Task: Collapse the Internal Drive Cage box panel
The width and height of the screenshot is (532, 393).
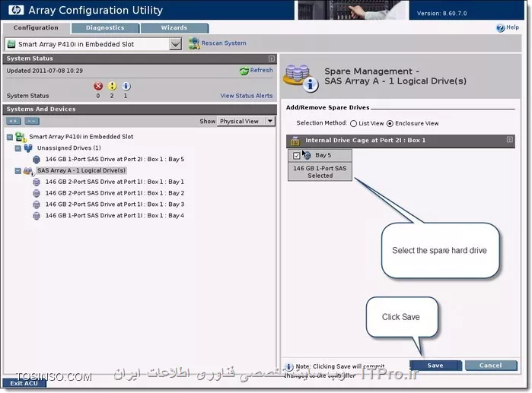Action: 510,140
